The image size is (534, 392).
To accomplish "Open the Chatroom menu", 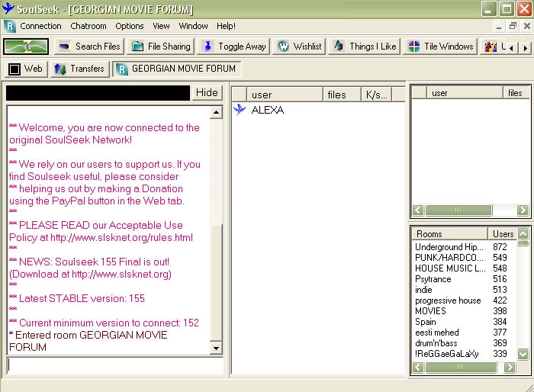I will (x=88, y=26).
